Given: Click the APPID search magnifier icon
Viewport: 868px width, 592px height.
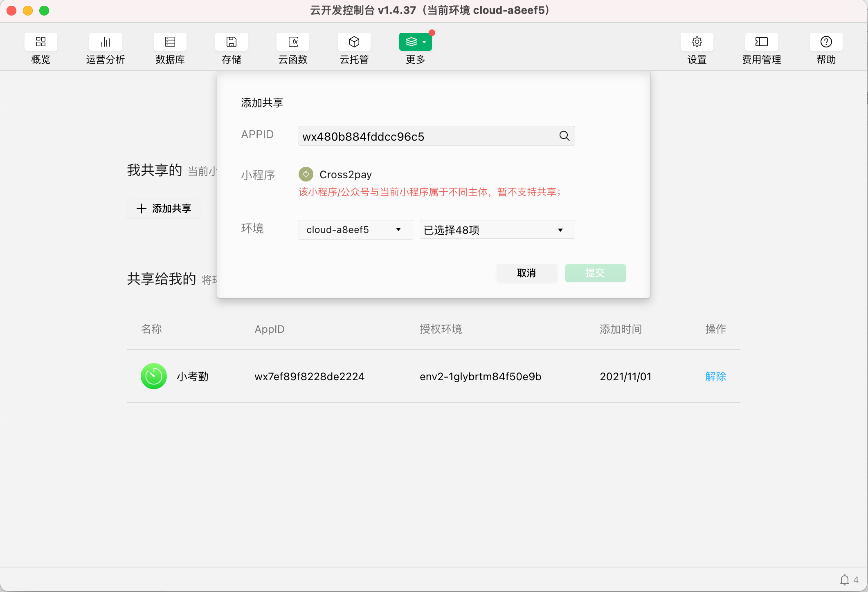Looking at the screenshot, I should click(564, 136).
